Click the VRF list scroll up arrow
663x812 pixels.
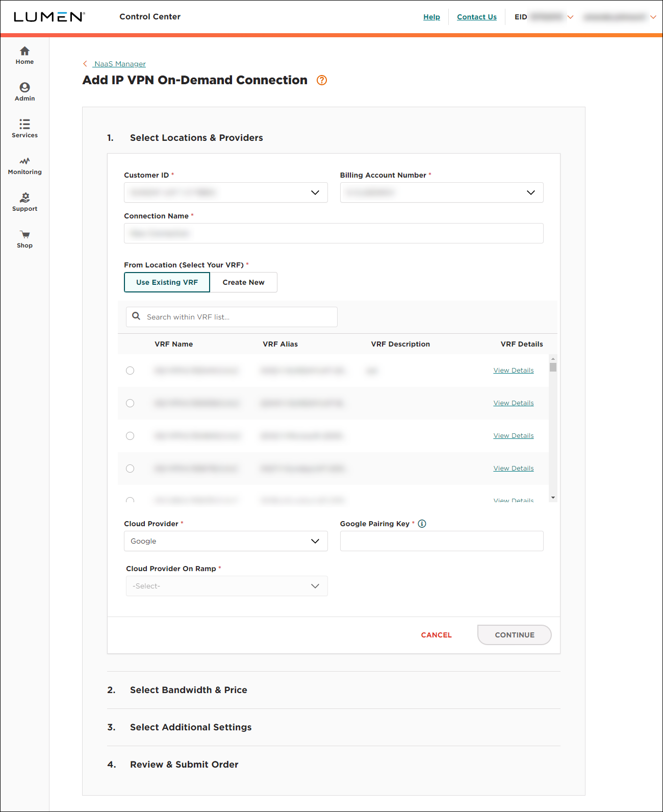click(x=553, y=359)
